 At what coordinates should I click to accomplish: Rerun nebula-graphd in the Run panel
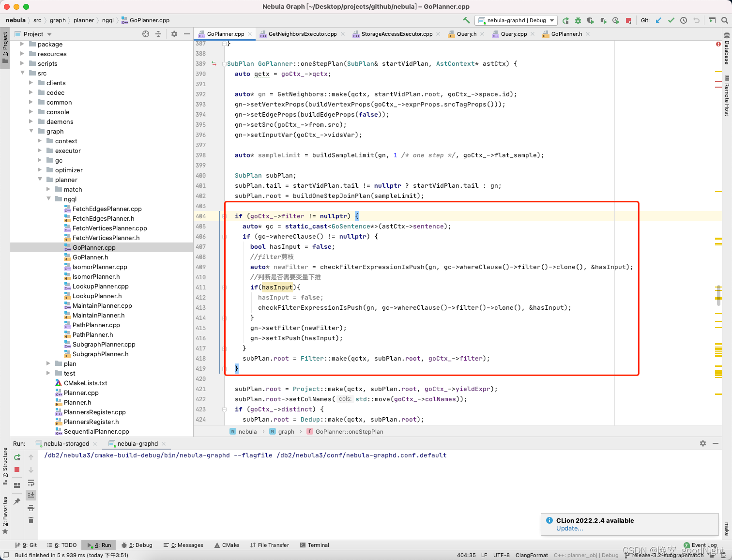[17, 457]
